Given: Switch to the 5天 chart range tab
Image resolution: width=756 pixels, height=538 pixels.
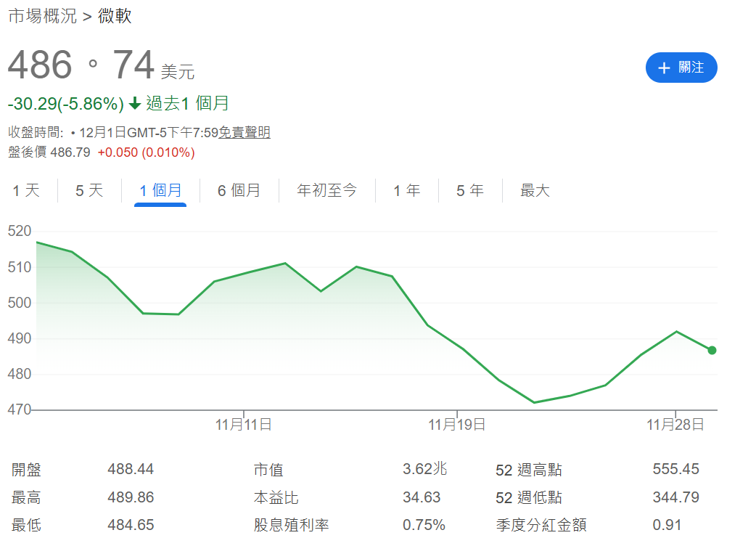Looking at the screenshot, I should [87, 190].
